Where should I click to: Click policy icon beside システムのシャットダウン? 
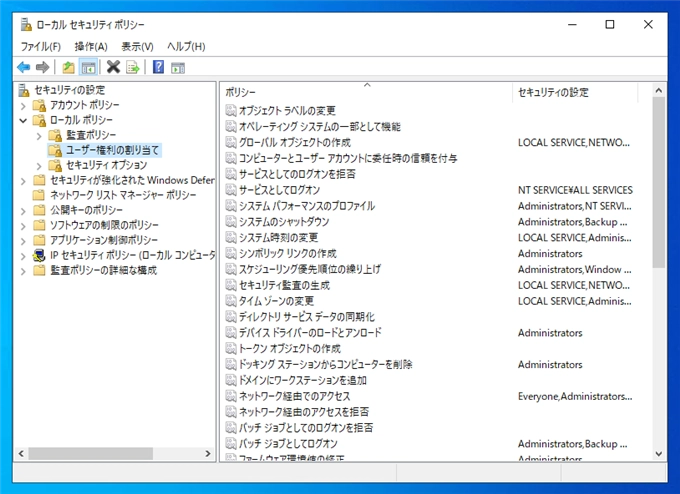click(231, 222)
